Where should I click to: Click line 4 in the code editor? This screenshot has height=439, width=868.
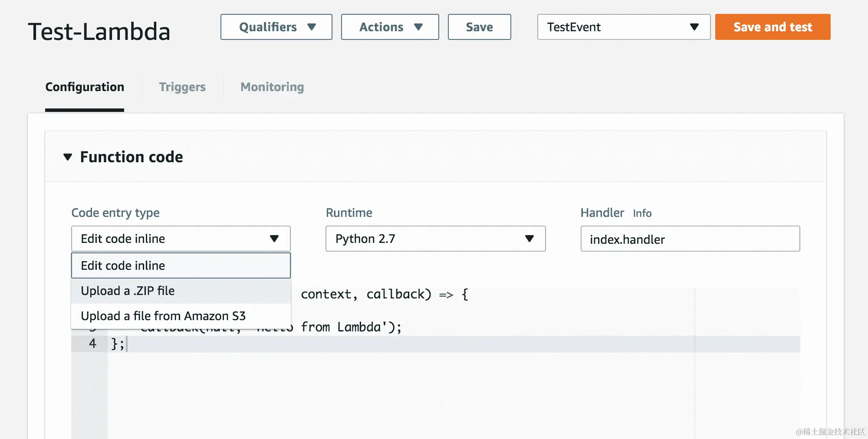[391, 344]
